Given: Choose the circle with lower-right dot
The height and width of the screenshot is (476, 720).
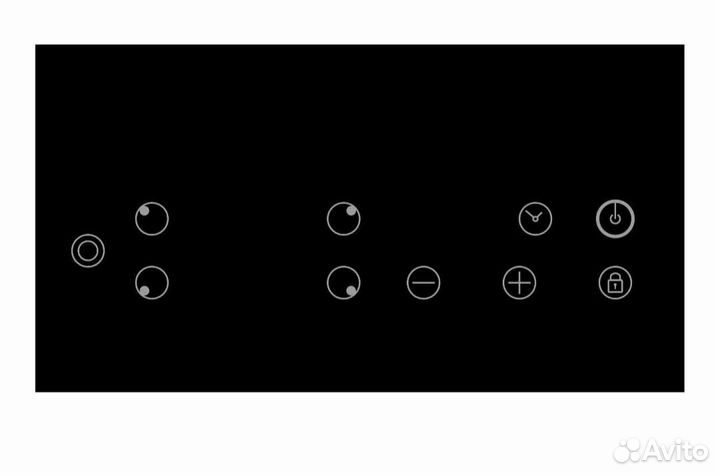Looking at the screenshot, I should [343, 282].
